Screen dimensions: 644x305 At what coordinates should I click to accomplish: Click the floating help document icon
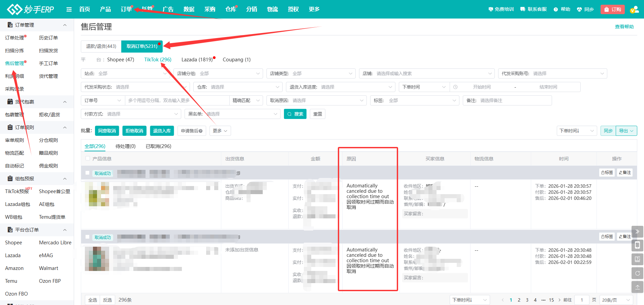(638, 259)
